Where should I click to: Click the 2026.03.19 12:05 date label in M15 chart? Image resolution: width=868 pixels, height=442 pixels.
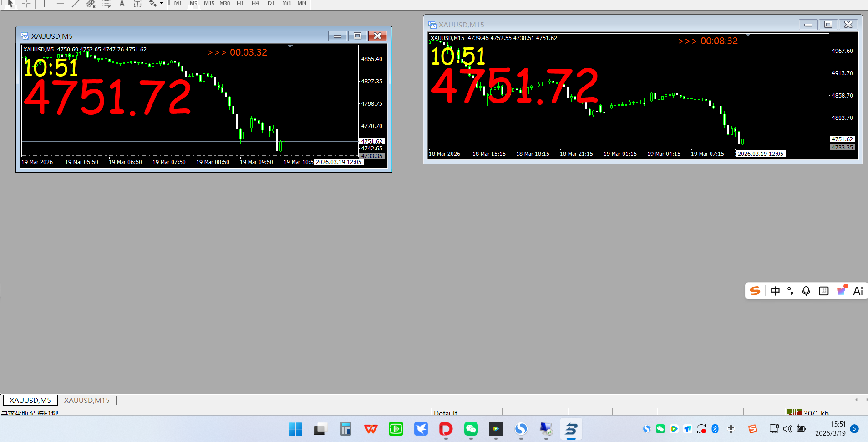click(x=761, y=154)
